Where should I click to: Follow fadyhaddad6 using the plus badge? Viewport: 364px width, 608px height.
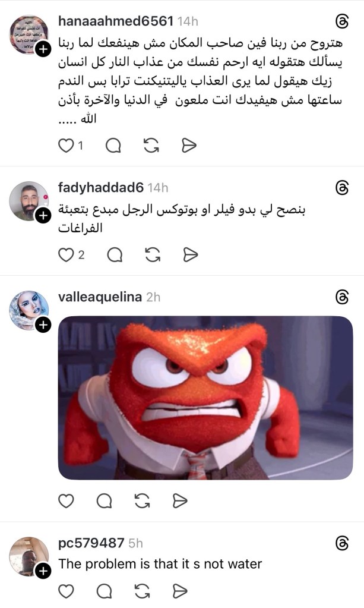coord(43,216)
